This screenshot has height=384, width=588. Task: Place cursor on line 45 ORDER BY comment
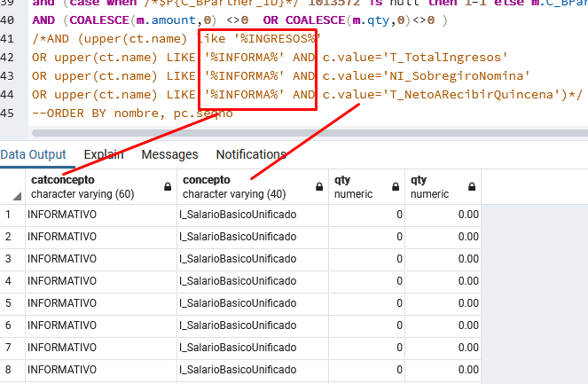click(133, 114)
